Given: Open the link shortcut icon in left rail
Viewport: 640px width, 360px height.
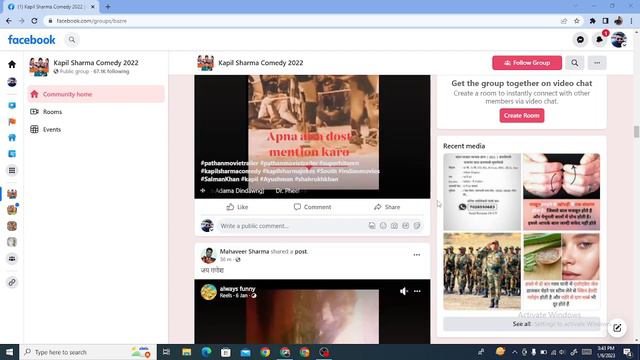Looking at the screenshot, I should (12, 282).
